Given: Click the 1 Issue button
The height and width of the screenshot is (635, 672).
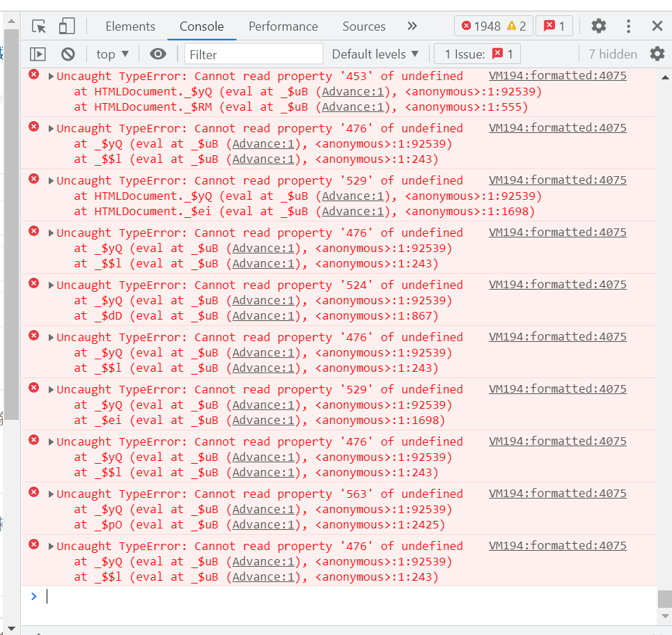Looking at the screenshot, I should (478, 54).
